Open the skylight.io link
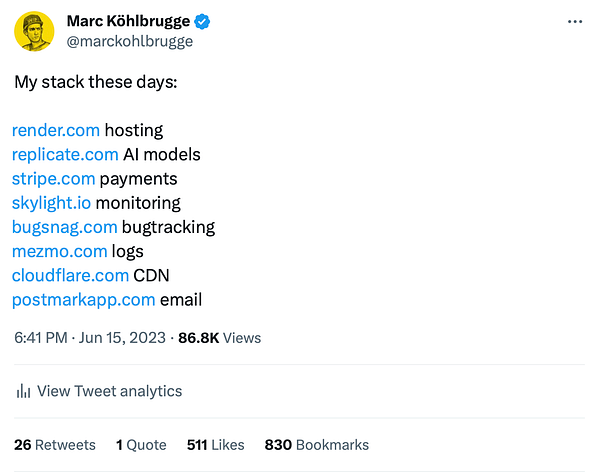The width and height of the screenshot is (600, 472). click(51, 203)
